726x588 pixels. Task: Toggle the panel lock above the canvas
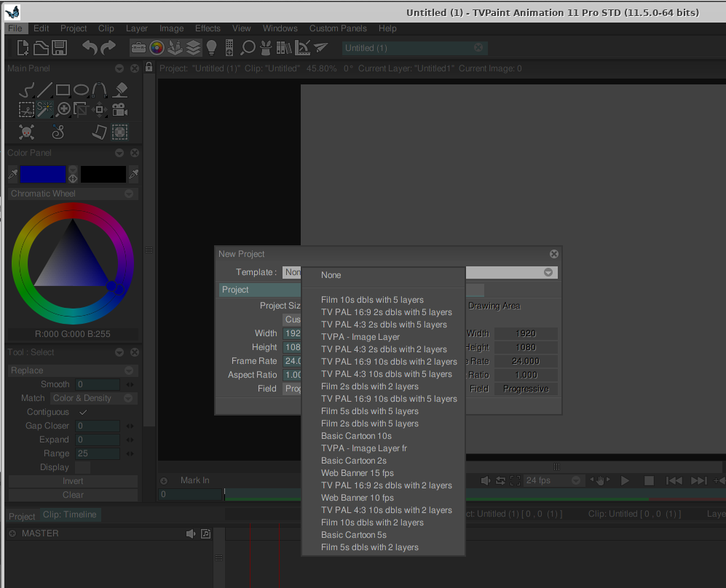(x=149, y=67)
